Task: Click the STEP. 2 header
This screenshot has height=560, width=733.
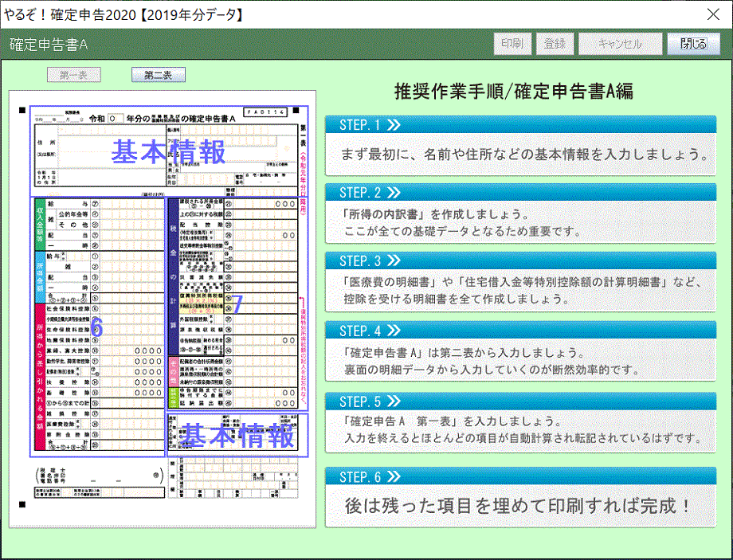Action: click(521, 193)
